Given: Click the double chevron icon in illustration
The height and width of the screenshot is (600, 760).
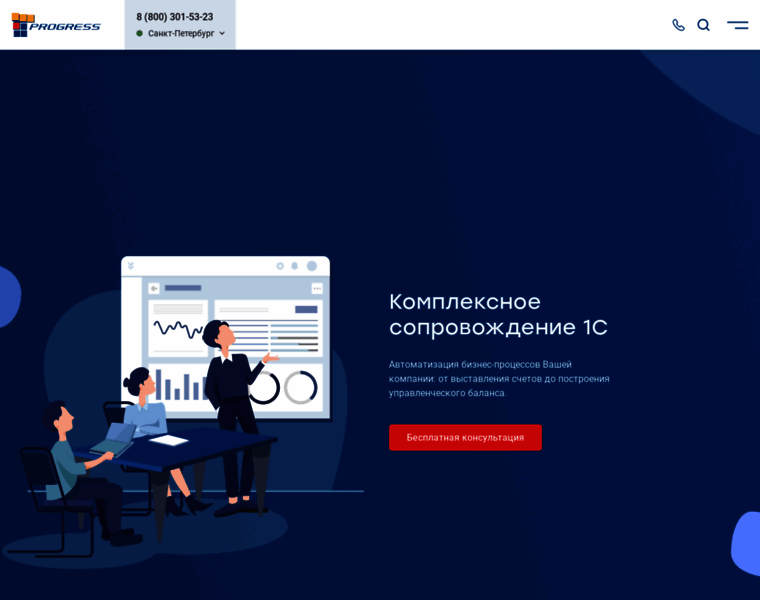Looking at the screenshot, I should pyautogui.click(x=130, y=266).
